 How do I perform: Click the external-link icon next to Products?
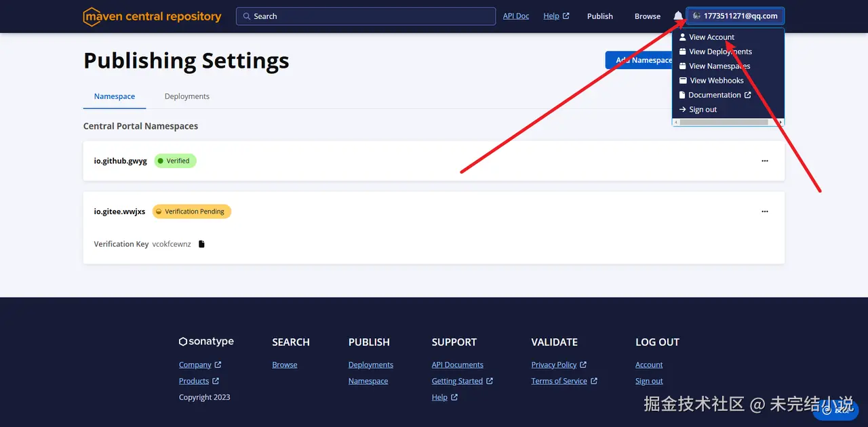216,381
